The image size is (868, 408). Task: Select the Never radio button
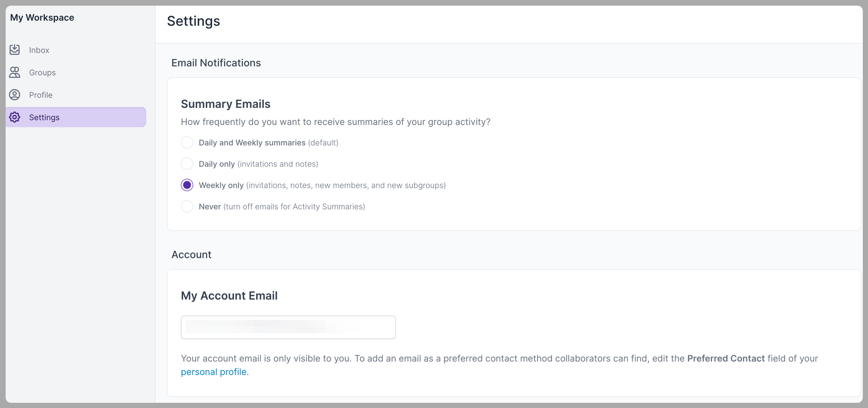(187, 206)
